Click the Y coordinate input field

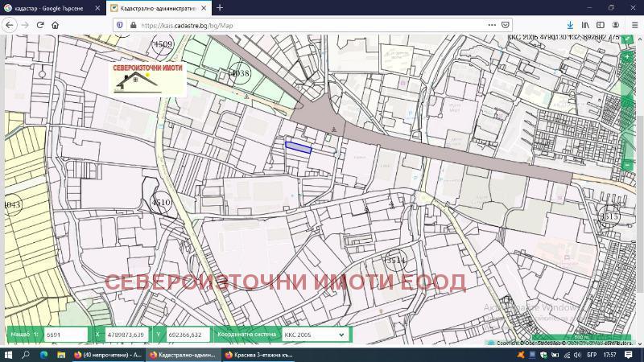click(187, 334)
